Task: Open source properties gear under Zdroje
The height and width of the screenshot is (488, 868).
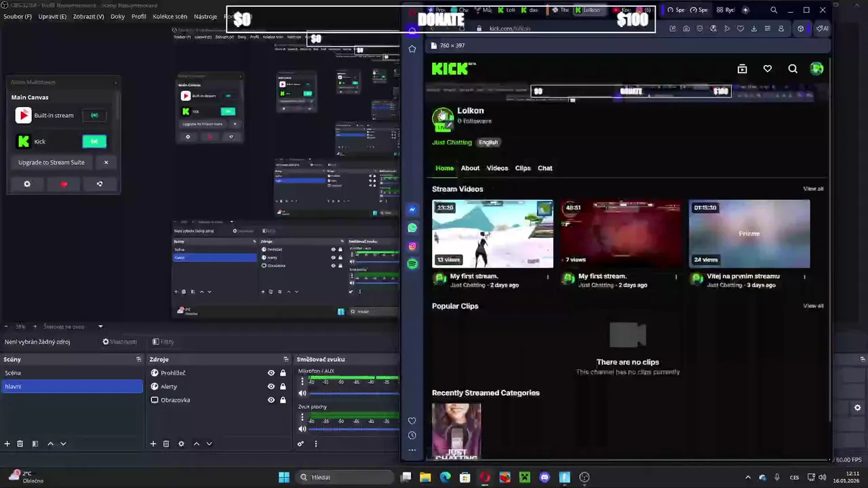Action: click(181, 444)
